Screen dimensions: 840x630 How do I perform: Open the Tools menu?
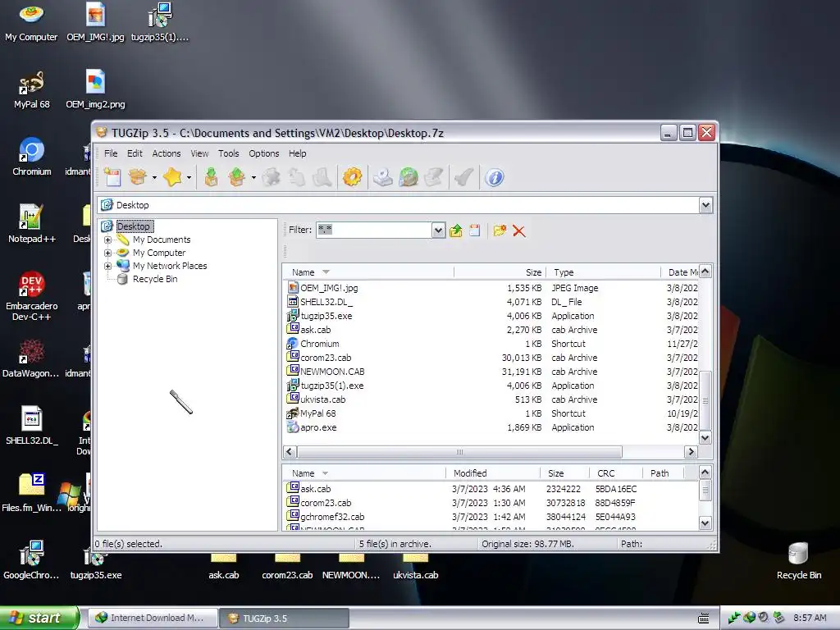(x=228, y=153)
